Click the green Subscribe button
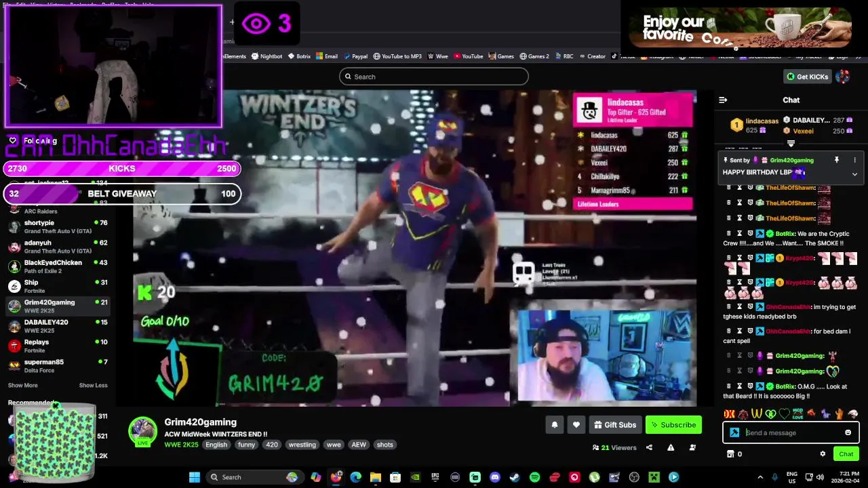Viewport: 868px width, 488px height. [x=673, y=425]
